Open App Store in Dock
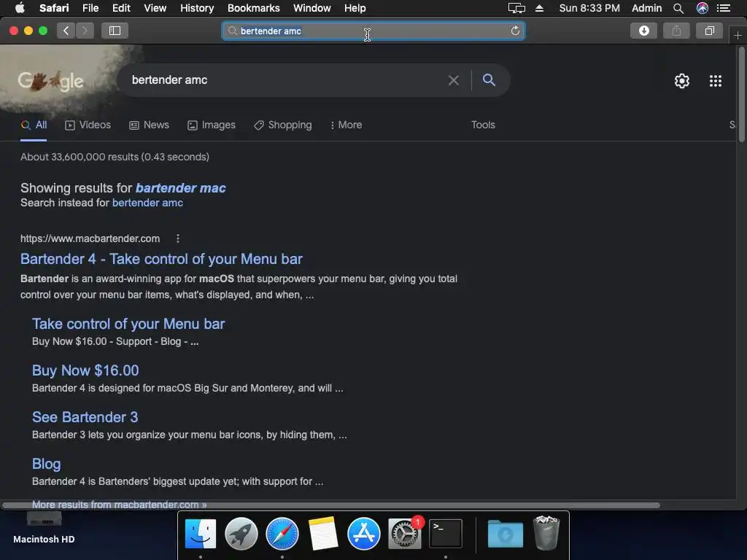Screen dimensions: 747x560 click(364, 534)
